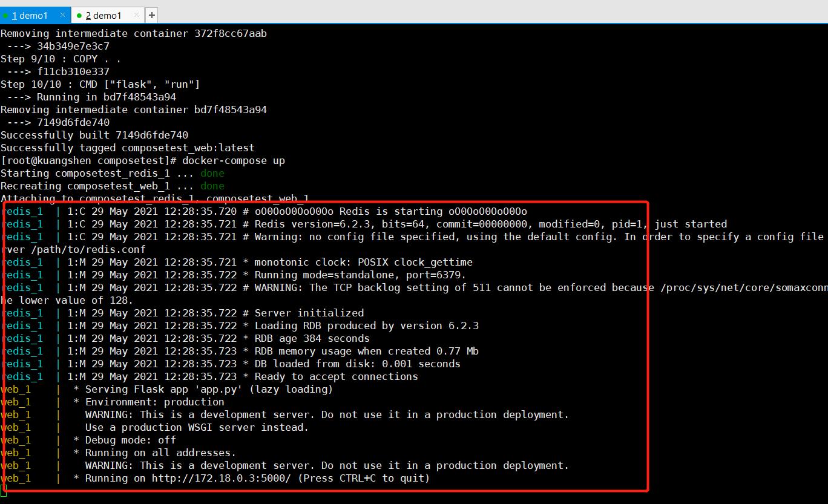Click 'monotonic clock: POSIX clock_gettime' line

tap(237, 263)
